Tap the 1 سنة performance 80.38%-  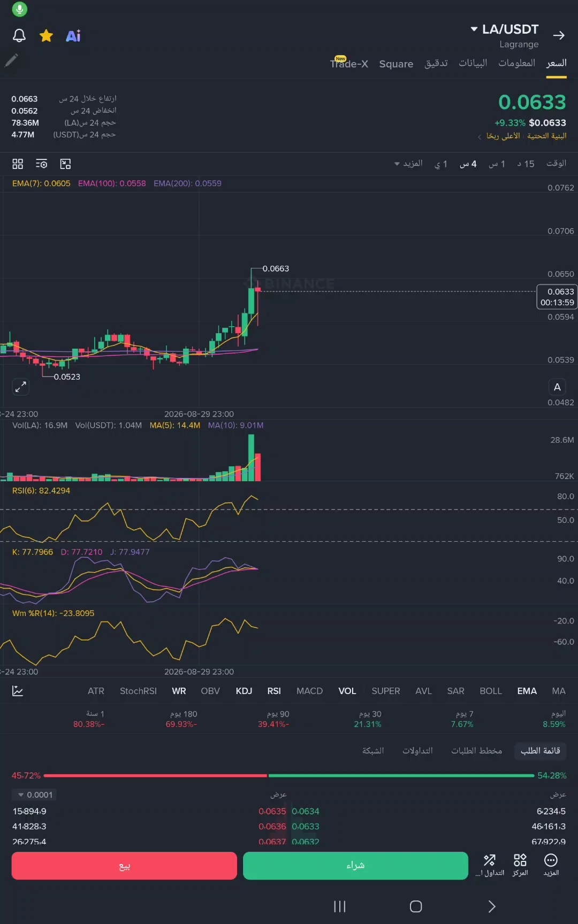(89, 719)
